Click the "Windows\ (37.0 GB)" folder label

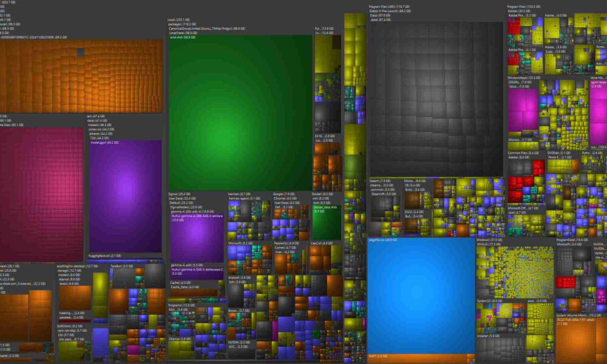tap(489, 240)
